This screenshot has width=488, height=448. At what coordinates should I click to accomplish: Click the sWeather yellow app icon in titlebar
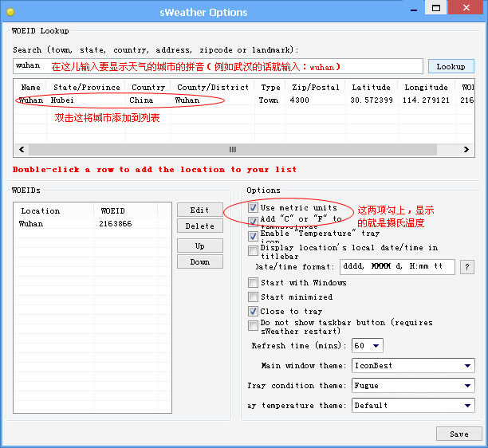(x=10, y=12)
